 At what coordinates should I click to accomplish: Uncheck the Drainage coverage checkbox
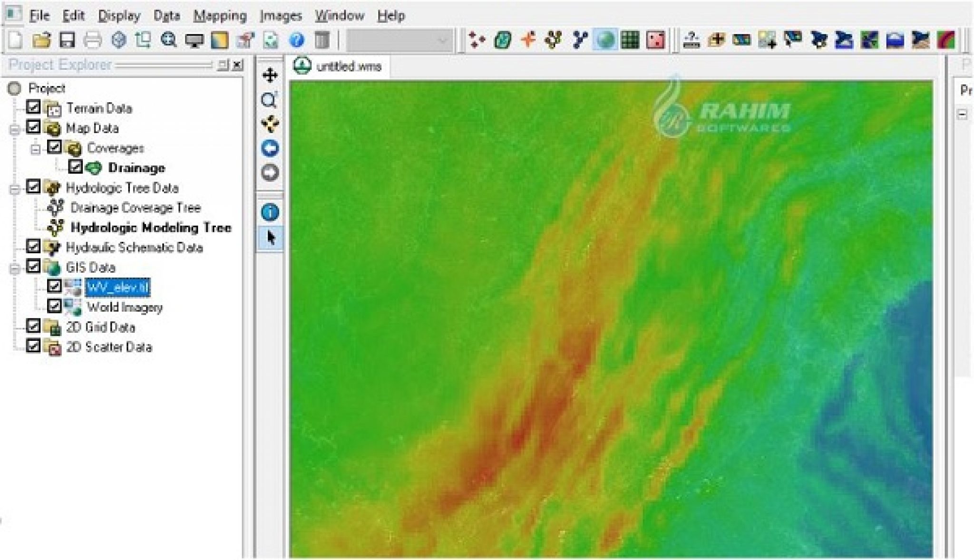tap(76, 167)
